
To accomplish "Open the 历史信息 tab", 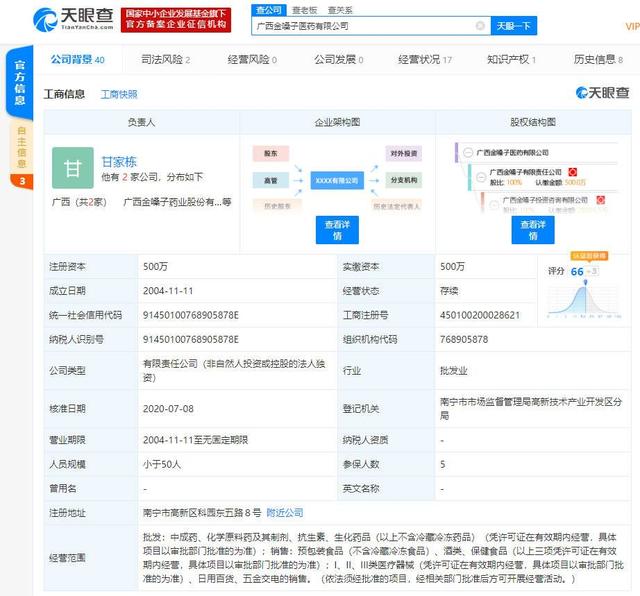I will [x=598, y=60].
